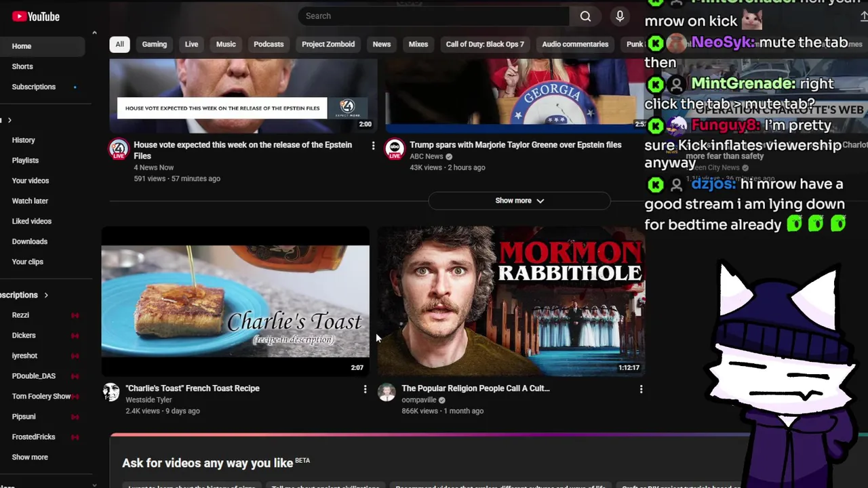Click new-content dot beside Subscriptions
Image resolution: width=868 pixels, height=488 pixels.
pyautogui.click(x=75, y=87)
